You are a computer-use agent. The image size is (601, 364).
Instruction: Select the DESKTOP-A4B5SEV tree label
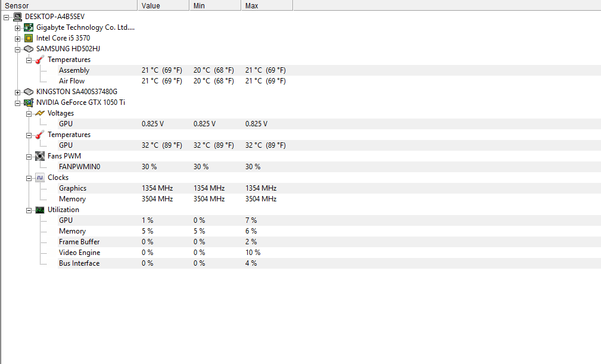click(x=55, y=17)
